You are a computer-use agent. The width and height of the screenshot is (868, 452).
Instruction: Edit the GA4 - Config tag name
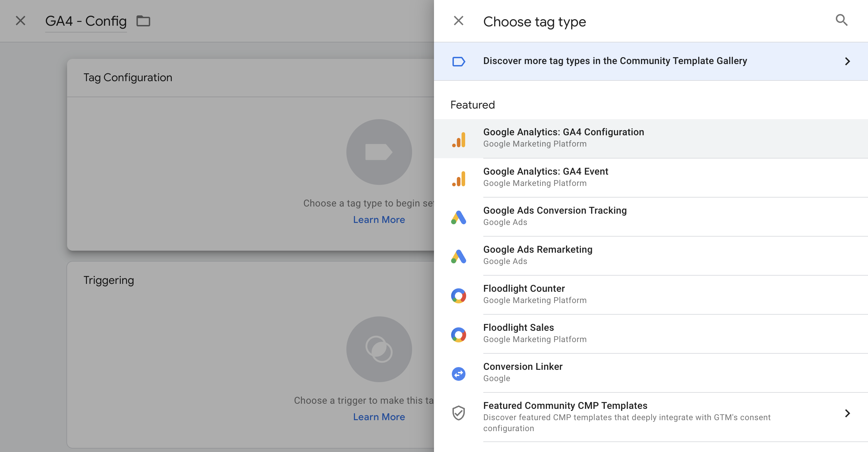click(86, 21)
